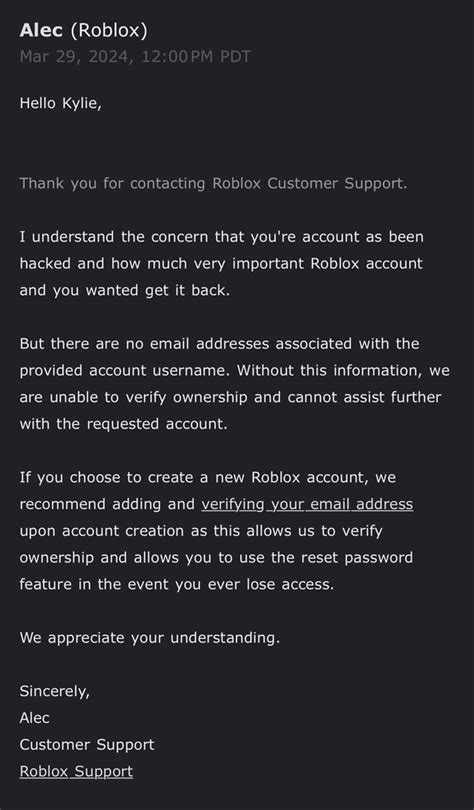Viewport: 474px width, 810px height.
Task: Click the '(Roblox)' label beside sender name
Action: pos(109,31)
